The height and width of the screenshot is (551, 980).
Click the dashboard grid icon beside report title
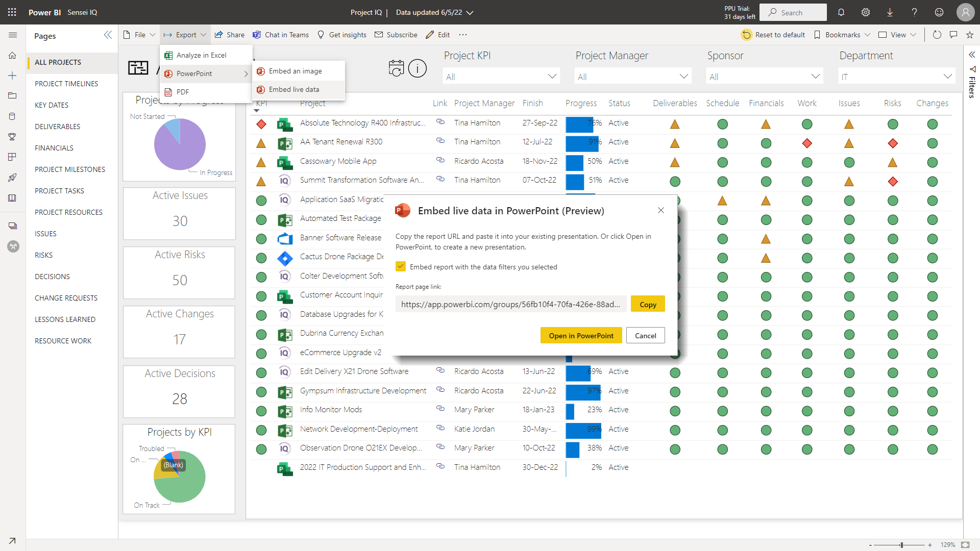pos(138,67)
